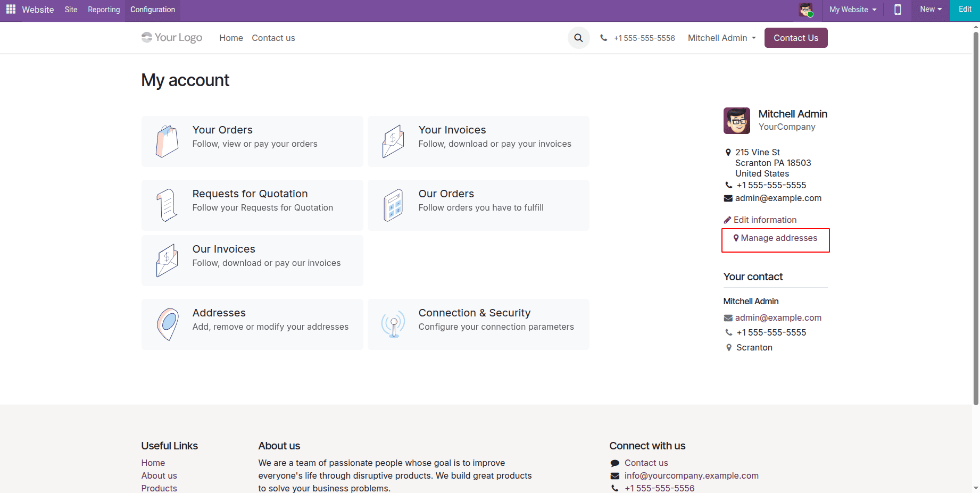Open the Reporting menu
980x493 pixels.
(104, 10)
